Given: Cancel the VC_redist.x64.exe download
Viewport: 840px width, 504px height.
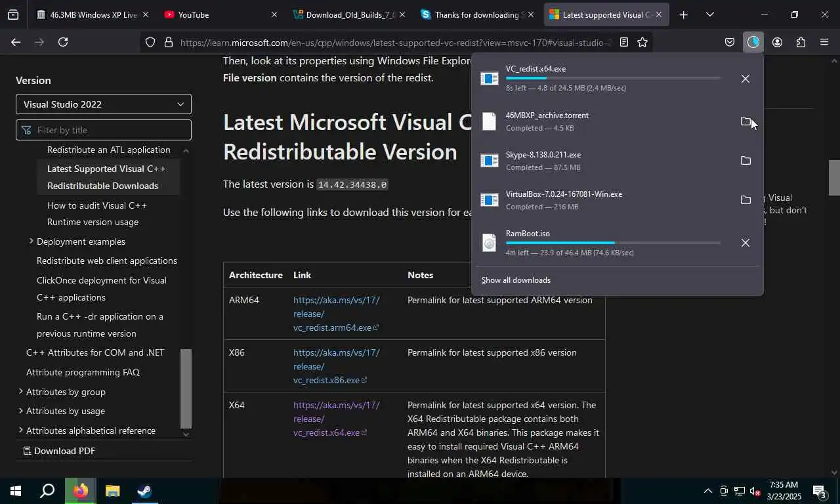Looking at the screenshot, I should pyautogui.click(x=745, y=79).
